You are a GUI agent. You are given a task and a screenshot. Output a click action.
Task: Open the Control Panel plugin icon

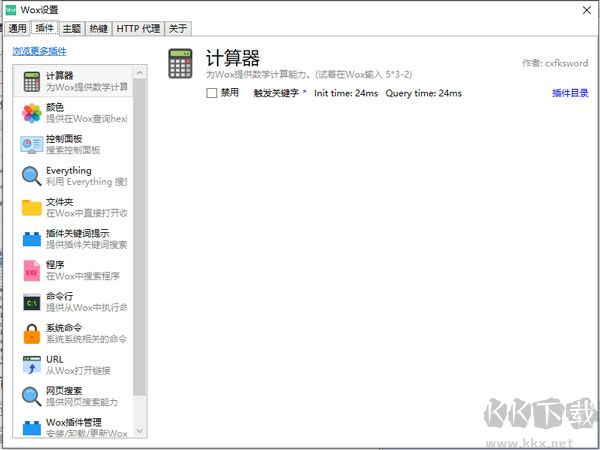pos(32,145)
